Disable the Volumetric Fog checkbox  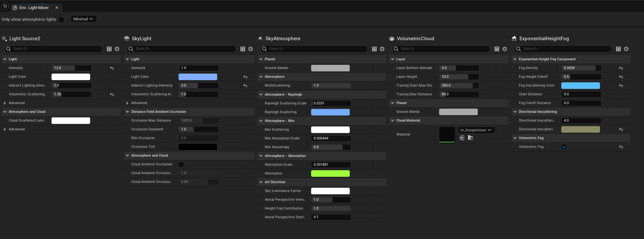(564, 147)
